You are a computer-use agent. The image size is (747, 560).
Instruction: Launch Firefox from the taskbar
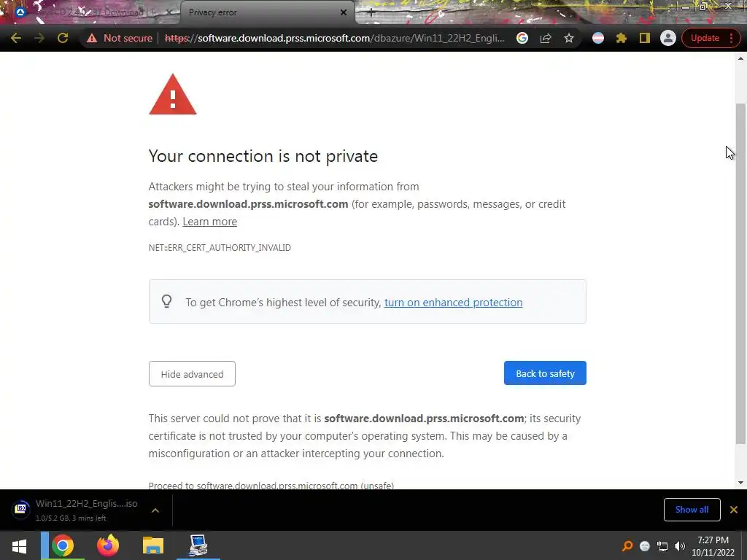(108, 545)
